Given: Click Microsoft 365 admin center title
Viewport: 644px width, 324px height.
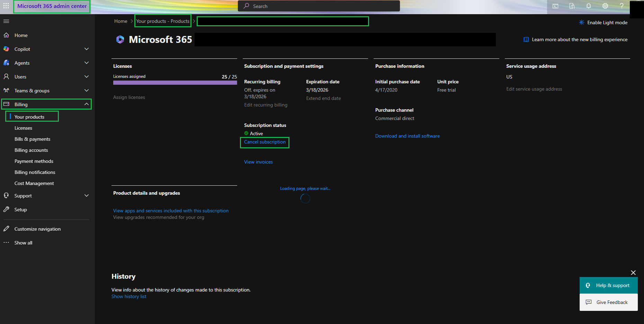Looking at the screenshot, I should (52, 6).
